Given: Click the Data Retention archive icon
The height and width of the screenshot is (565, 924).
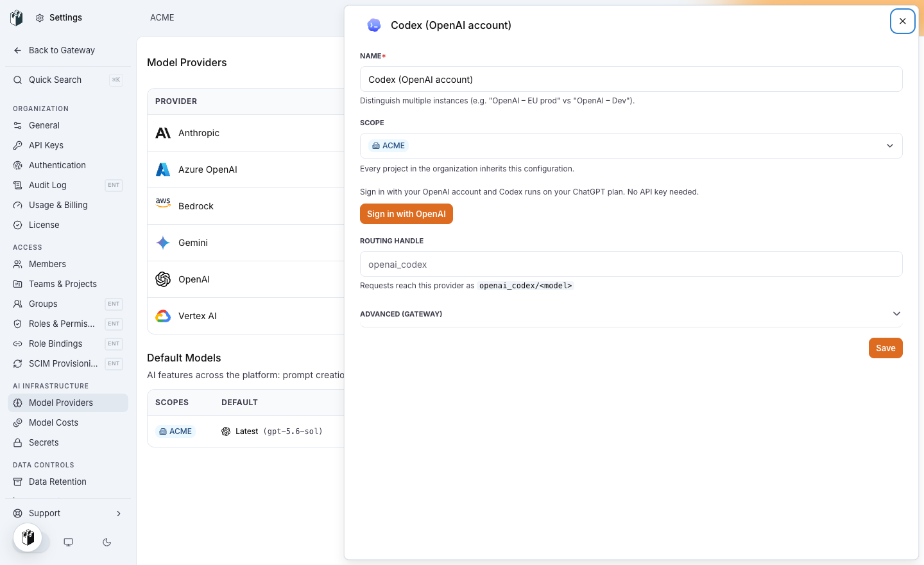Looking at the screenshot, I should pyautogui.click(x=18, y=482).
